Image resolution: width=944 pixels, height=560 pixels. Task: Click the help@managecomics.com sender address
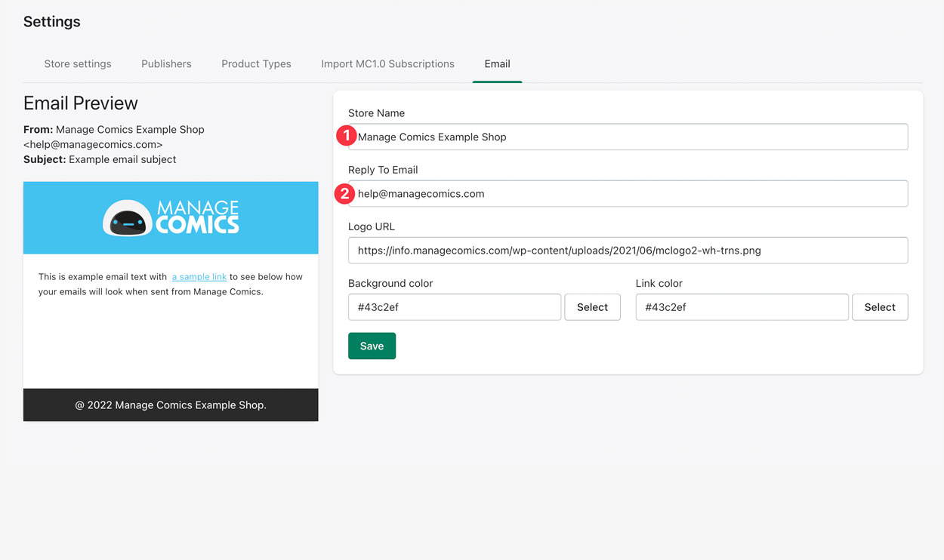coord(93,144)
